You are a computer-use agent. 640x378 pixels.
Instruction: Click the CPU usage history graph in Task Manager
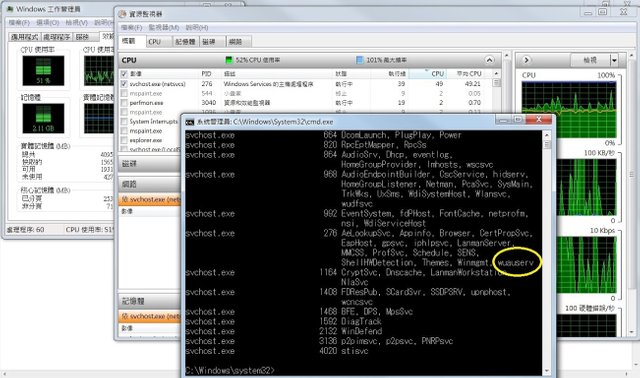(x=99, y=71)
